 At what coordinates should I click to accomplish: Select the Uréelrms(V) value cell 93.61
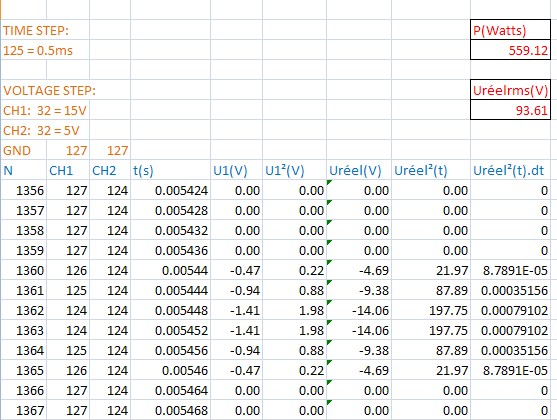pyautogui.click(x=510, y=110)
